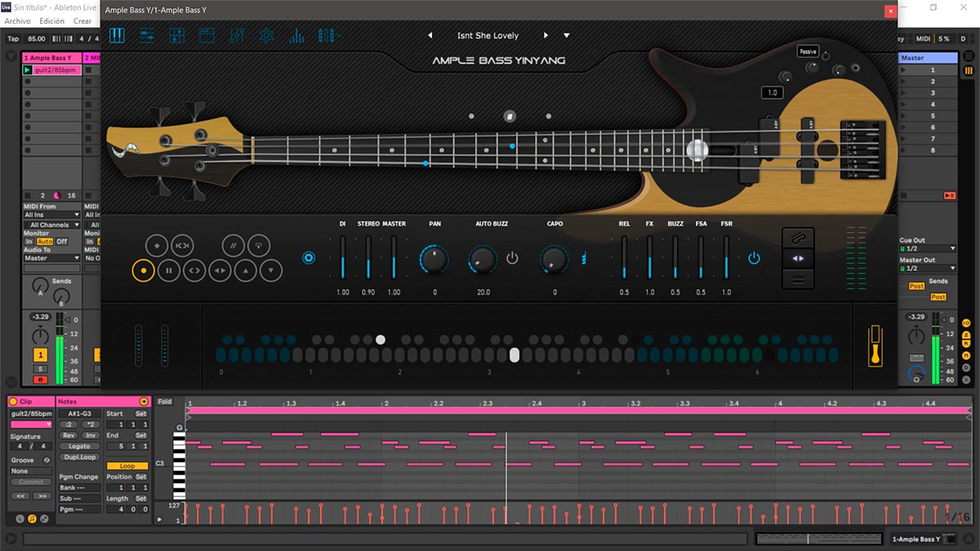Image resolution: width=980 pixels, height=551 pixels.
Task: Open the Edición menu
Action: (52, 21)
